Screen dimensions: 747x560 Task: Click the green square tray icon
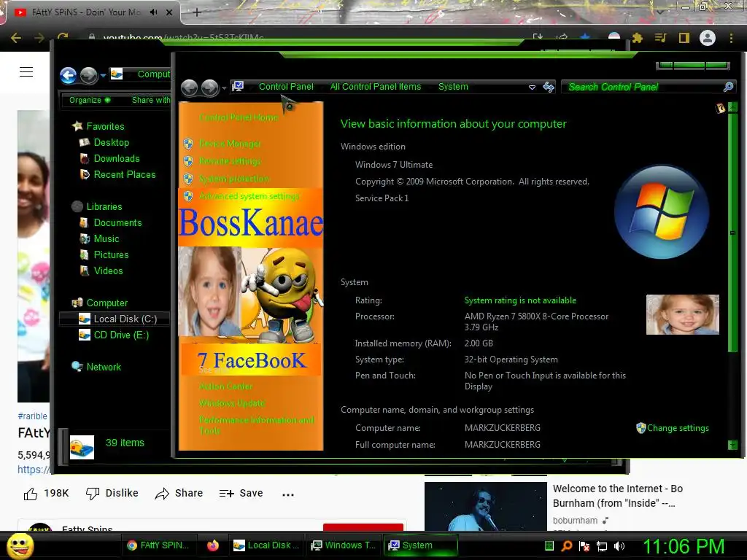coord(549,545)
